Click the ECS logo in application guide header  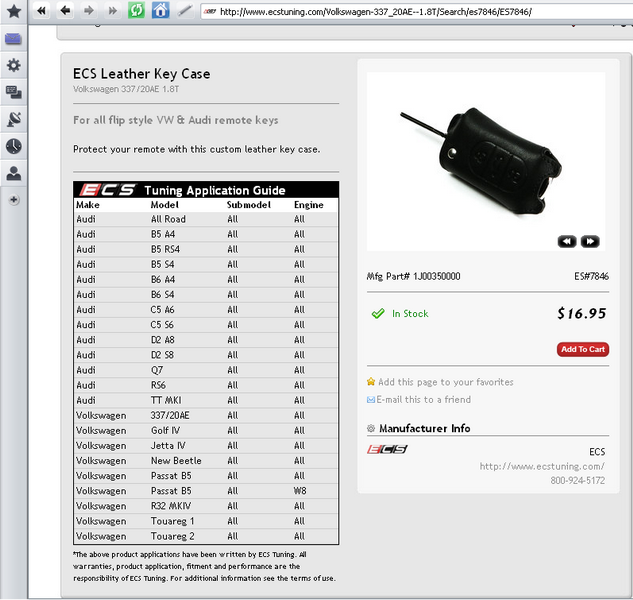(108, 190)
